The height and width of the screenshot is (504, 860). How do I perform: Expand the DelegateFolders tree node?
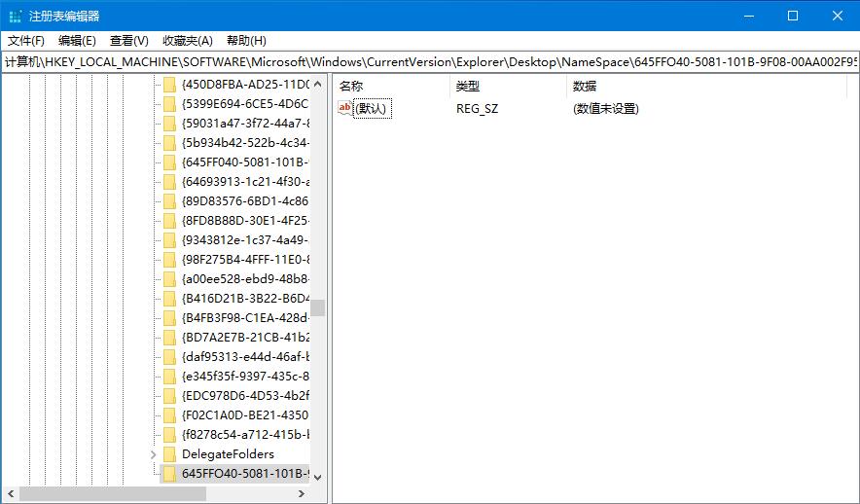[154, 454]
